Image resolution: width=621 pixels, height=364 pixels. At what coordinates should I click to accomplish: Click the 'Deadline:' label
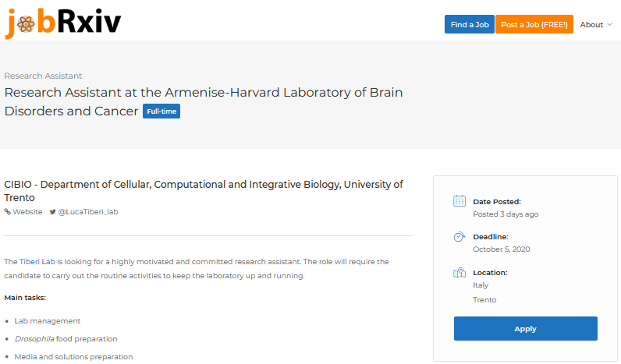click(x=491, y=237)
